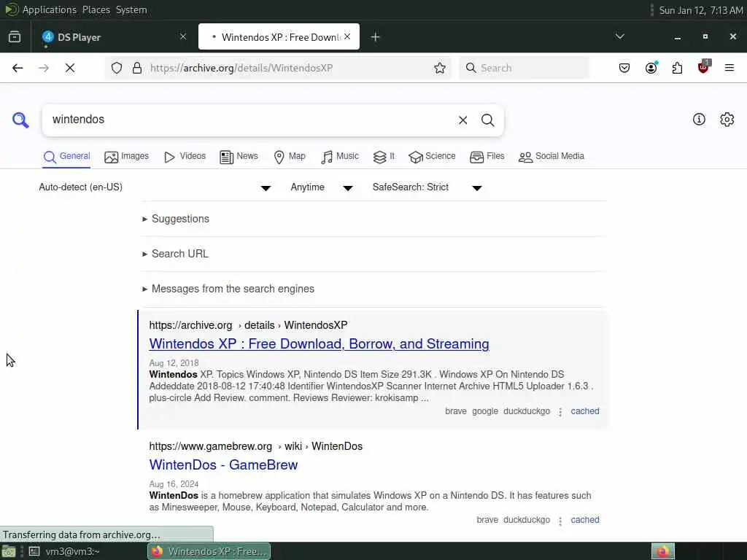
Task: Open a new tab with plus
Action: tap(376, 36)
